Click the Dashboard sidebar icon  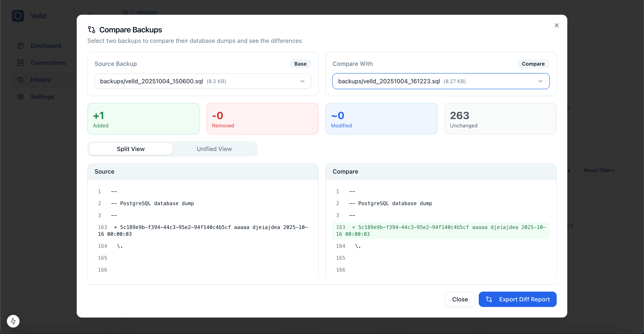click(20, 46)
